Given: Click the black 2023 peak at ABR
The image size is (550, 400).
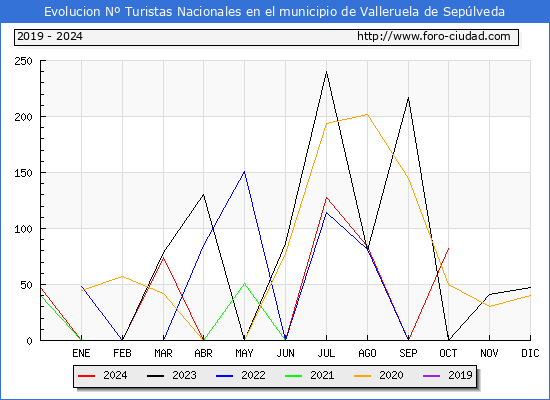Looking at the screenshot, I should coord(203,194).
